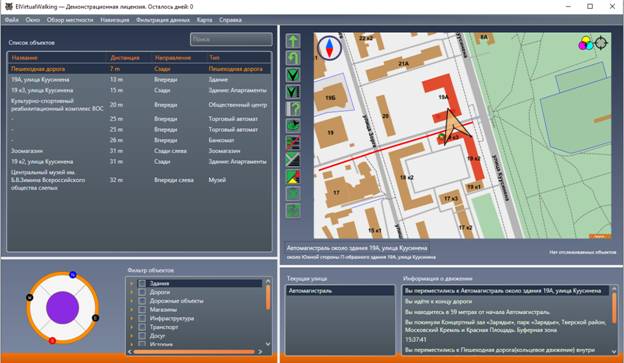Click the toolbar icon crossed by red line

click(293, 142)
